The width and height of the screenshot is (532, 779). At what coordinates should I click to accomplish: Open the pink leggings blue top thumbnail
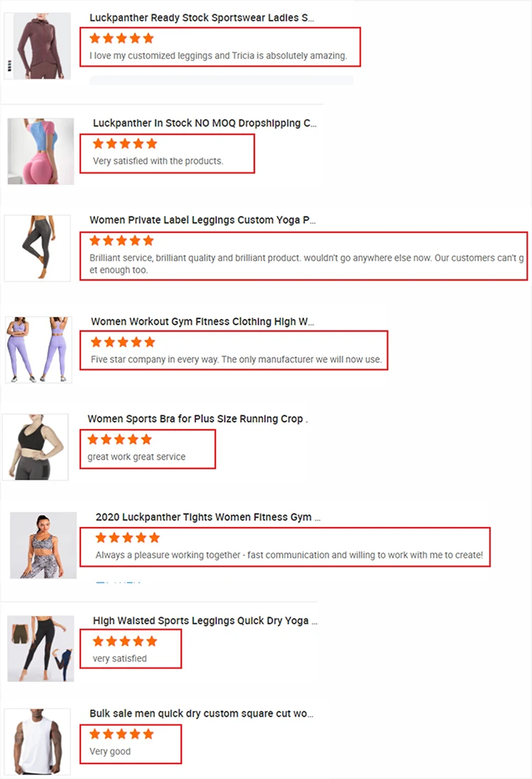(40, 151)
